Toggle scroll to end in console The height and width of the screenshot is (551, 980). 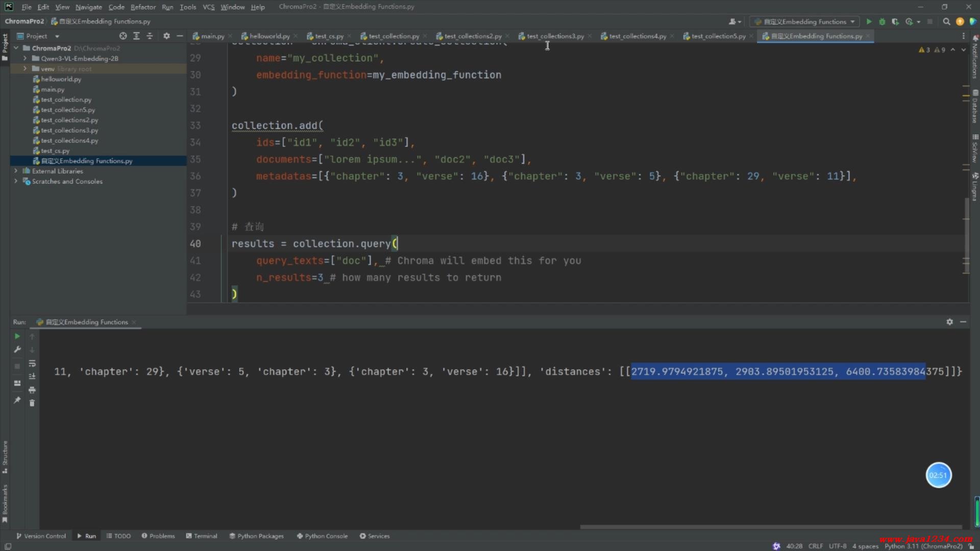coord(32,377)
